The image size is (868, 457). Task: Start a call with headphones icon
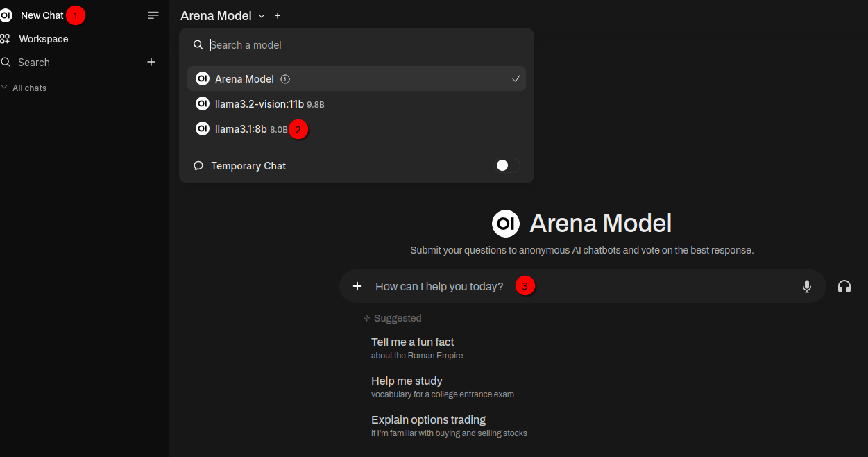844,286
